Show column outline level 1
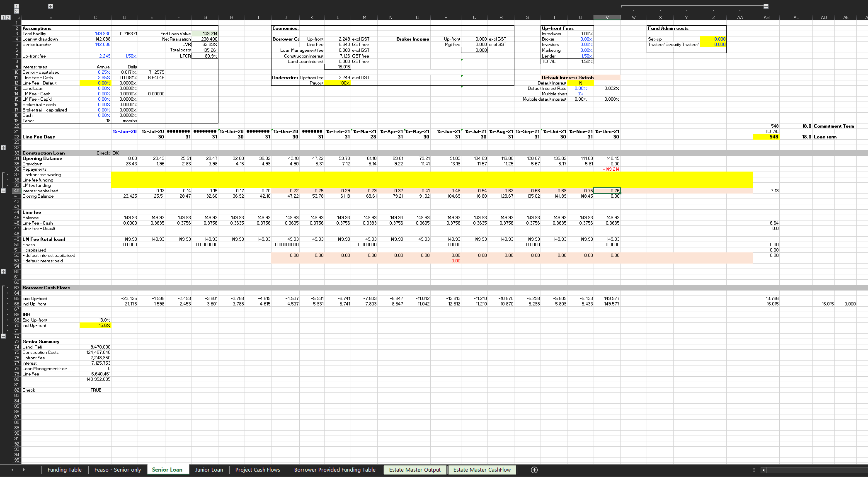Screen dimensions: 868x477 [x=17, y=6]
